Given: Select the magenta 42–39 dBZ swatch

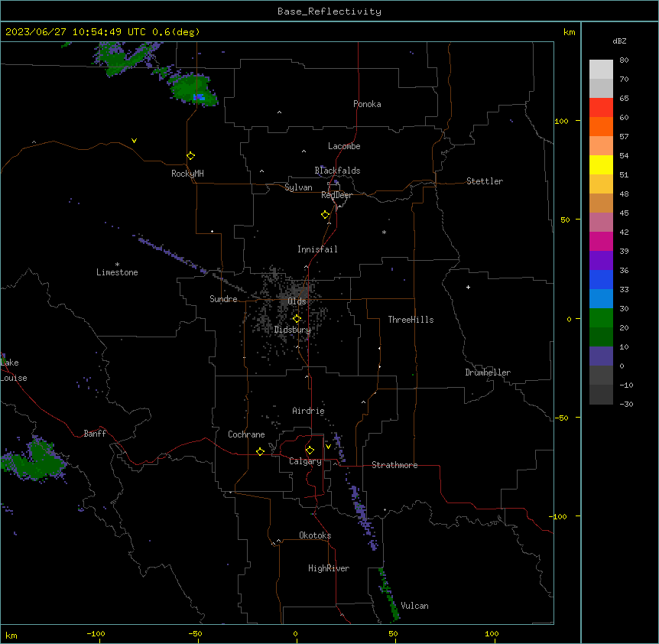Looking at the screenshot, I should 601,241.
